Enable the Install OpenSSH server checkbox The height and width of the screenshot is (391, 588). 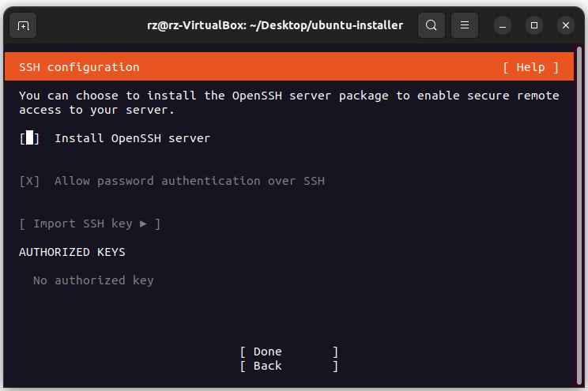[30, 138]
